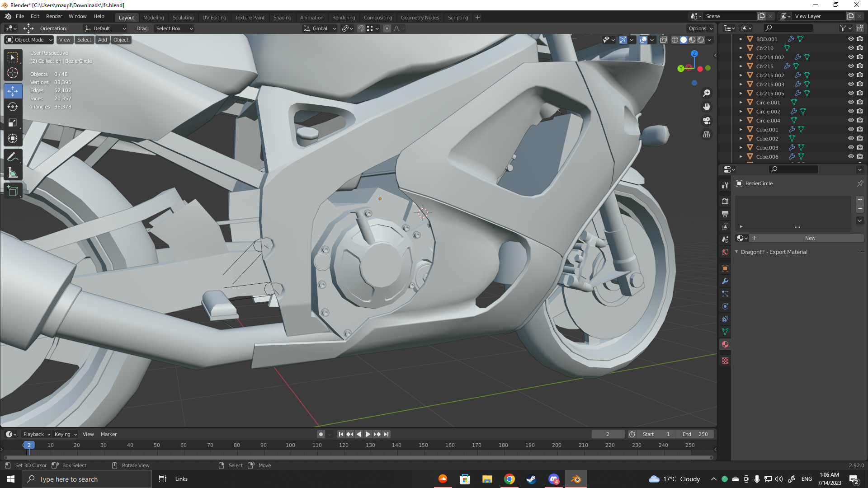
Task: Play the animation forward
Action: (x=368, y=434)
